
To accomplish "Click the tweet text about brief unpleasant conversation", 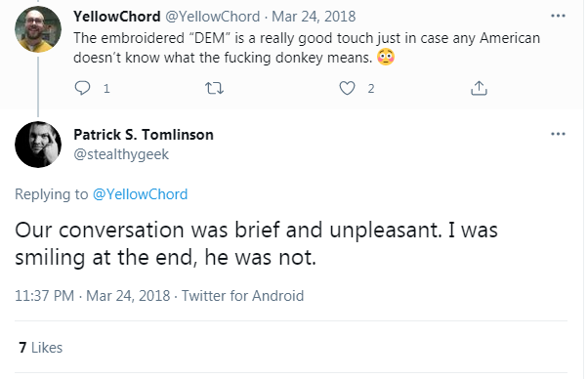I will (256, 243).
